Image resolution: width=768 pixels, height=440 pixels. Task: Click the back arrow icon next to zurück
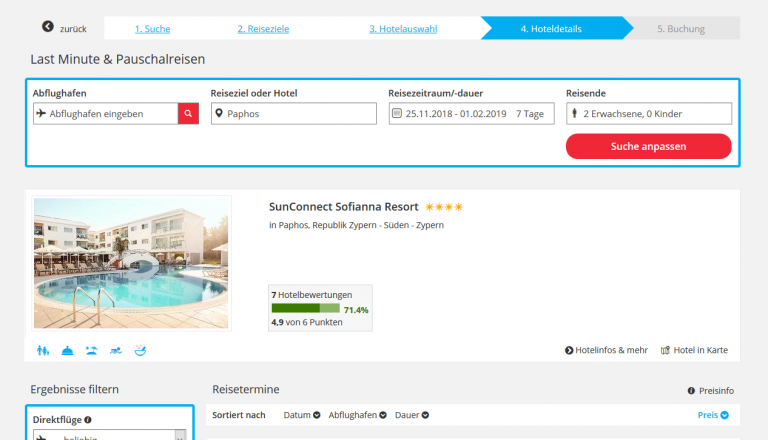pos(48,26)
